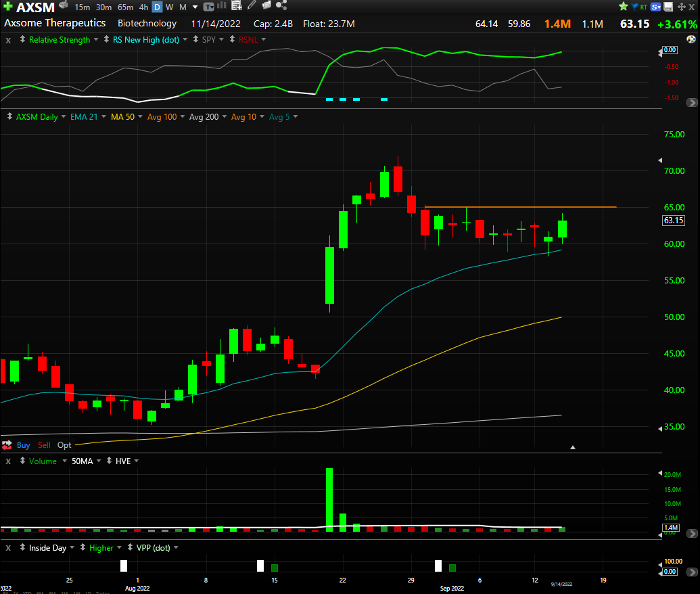Switch to the 30m timeframe
Image resolution: width=700 pixels, height=594 pixels.
[103, 7]
